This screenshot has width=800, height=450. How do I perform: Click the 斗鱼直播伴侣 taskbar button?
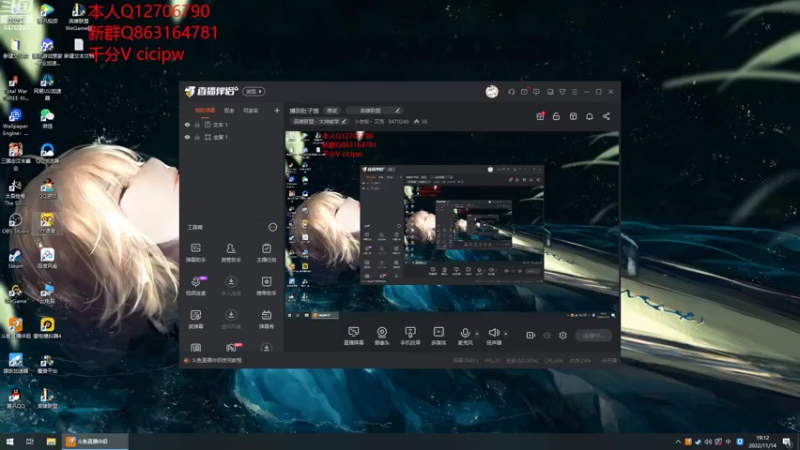click(x=95, y=441)
